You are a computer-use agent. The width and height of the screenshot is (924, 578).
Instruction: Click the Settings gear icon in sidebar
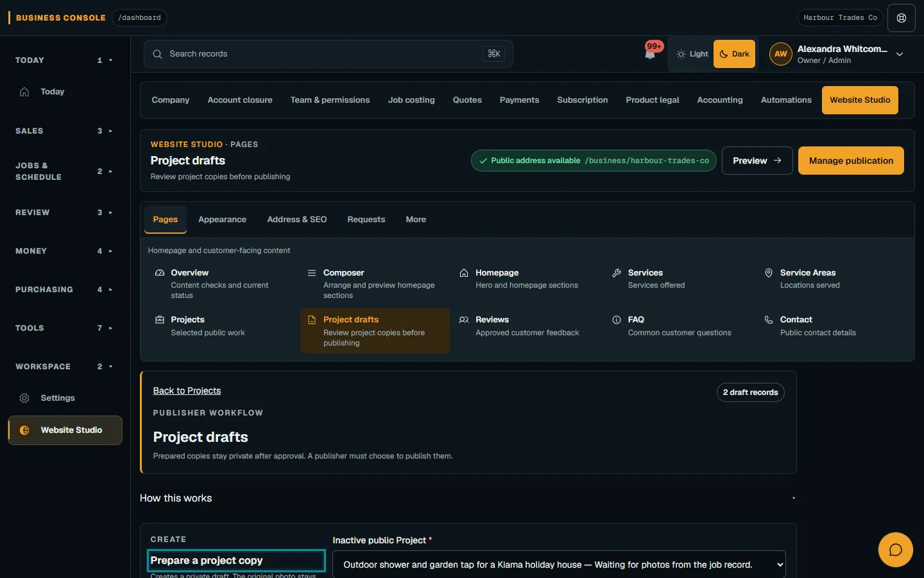(24, 398)
